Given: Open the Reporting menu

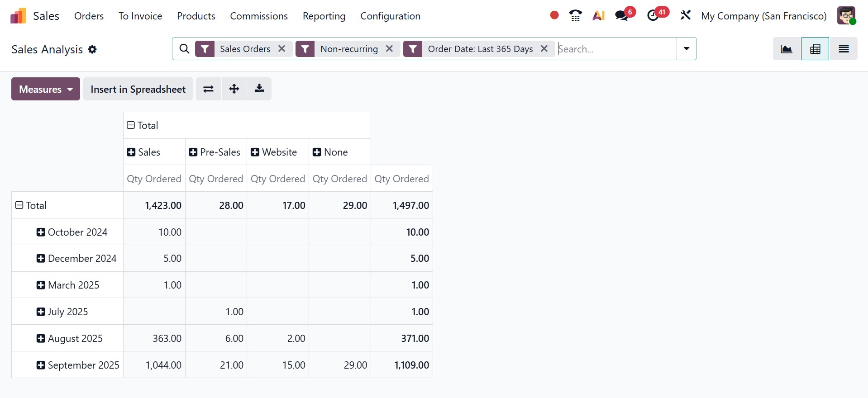Looking at the screenshot, I should click(x=324, y=16).
